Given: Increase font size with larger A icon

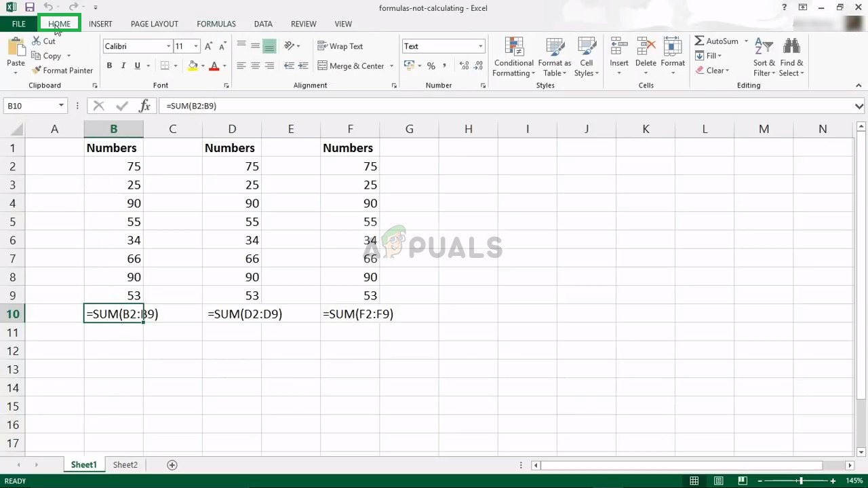Looking at the screenshot, I should (x=209, y=46).
